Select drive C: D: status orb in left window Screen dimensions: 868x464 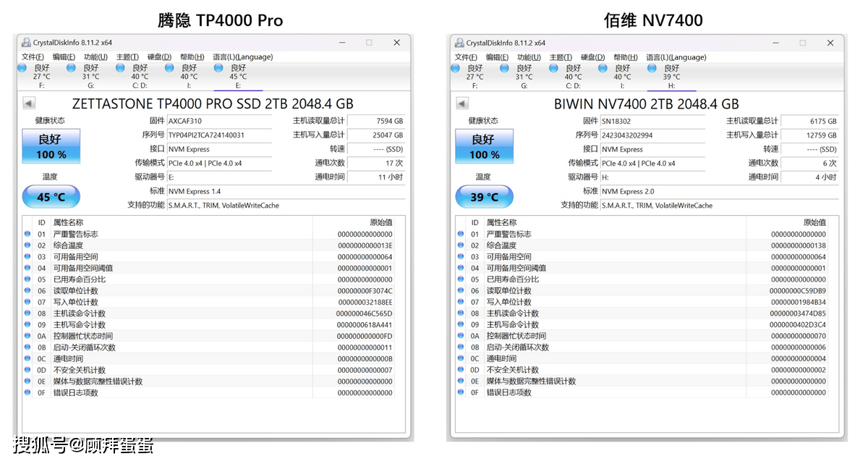pos(120,68)
